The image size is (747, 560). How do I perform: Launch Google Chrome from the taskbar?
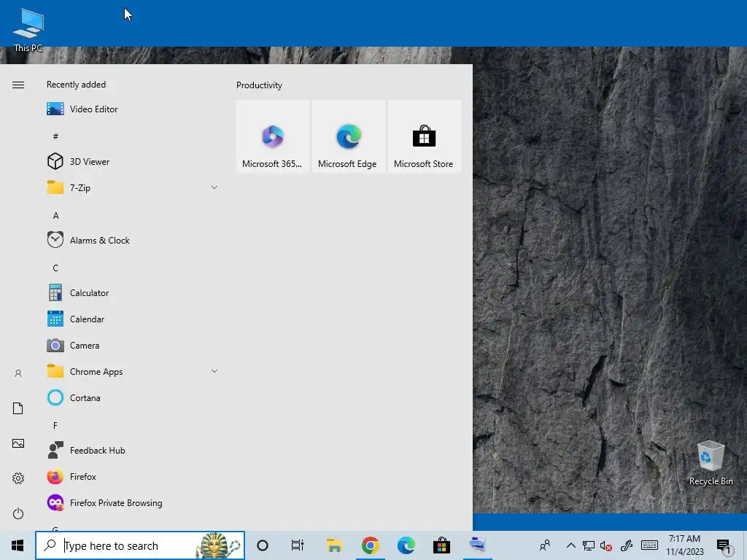370,545
